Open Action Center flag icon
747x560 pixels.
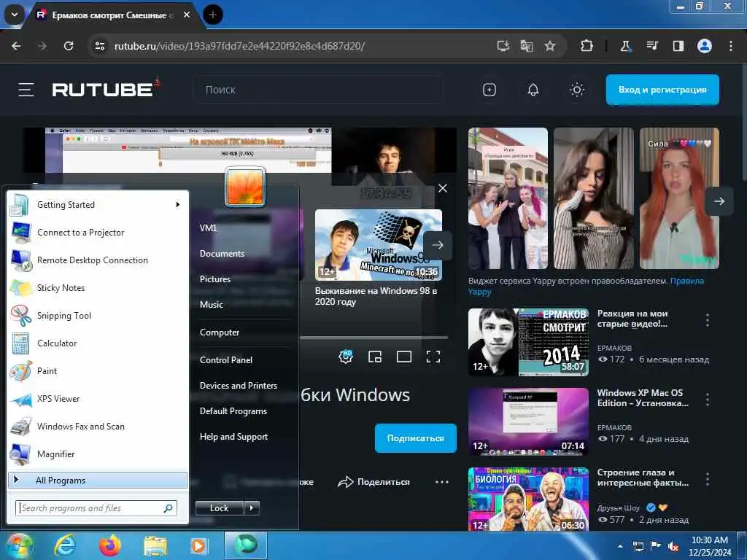click(x=656, y=546)
